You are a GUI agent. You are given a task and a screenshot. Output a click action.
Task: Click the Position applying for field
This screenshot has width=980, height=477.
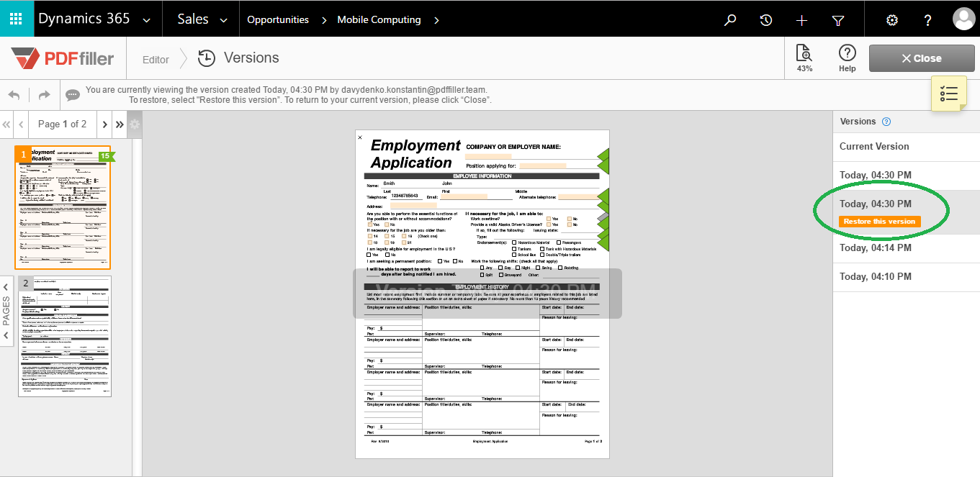(x=543, y=165)
